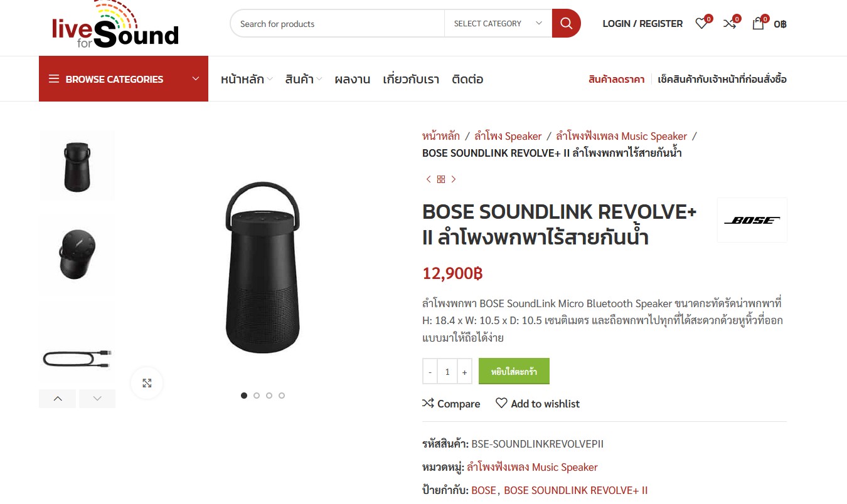This screenshot has height=504, width=847.
Task: Select the fourth image carousel dot
Action: point(282,396)
